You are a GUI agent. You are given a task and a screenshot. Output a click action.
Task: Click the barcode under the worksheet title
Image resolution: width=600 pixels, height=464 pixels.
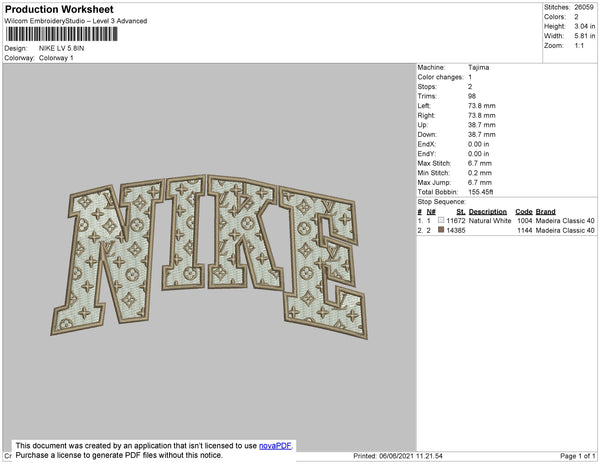pyautogui.click(x=62, y=34)
